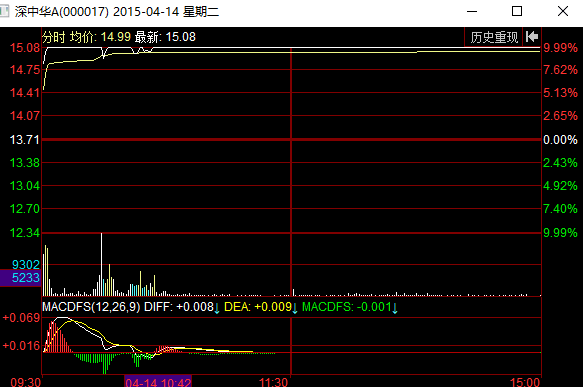Click the 04-14 10:42 time marker
This screenshot has width=583, height=387.
pyautogui.click(x=158, y=381)
